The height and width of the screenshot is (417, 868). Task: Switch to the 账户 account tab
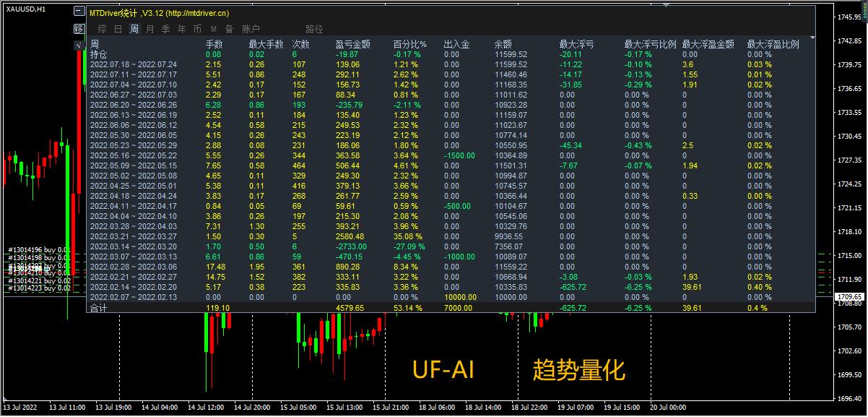coord(251,29)
